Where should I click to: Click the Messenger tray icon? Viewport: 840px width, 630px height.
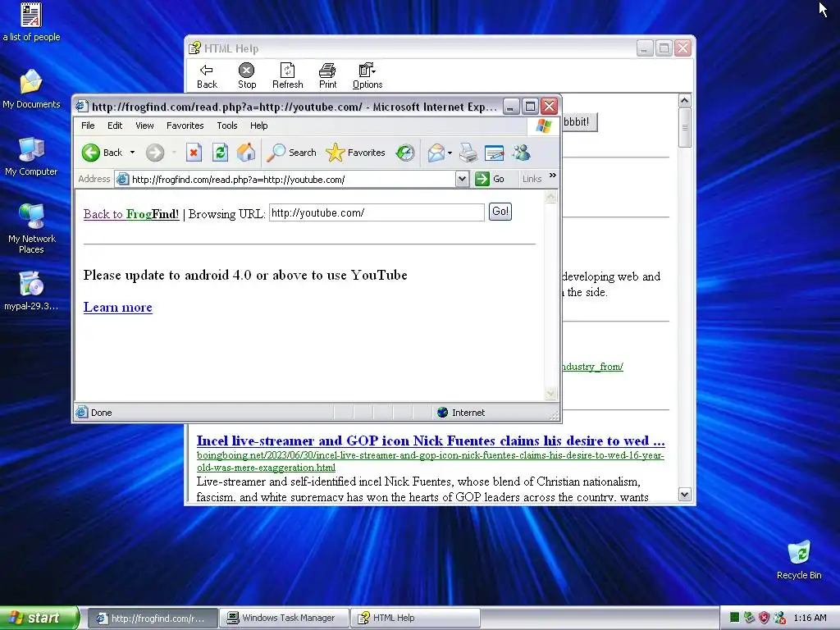tap(779, 618)
